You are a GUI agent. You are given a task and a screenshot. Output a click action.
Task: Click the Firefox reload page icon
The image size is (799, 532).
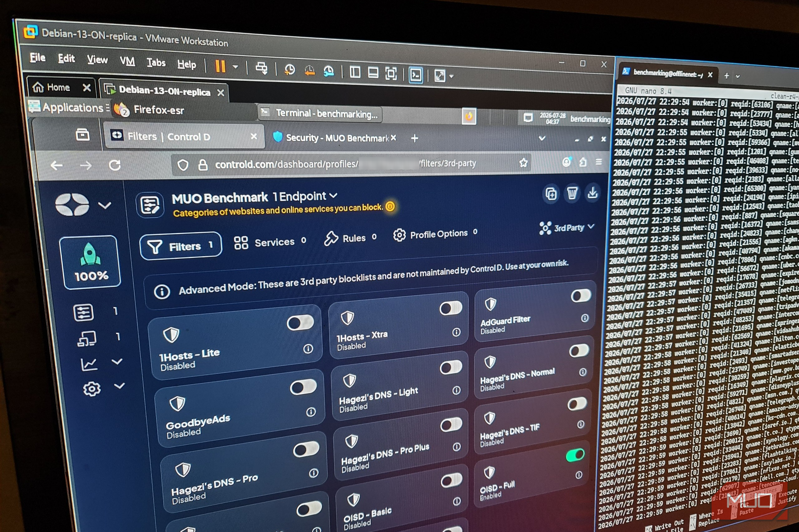(115, 165)
